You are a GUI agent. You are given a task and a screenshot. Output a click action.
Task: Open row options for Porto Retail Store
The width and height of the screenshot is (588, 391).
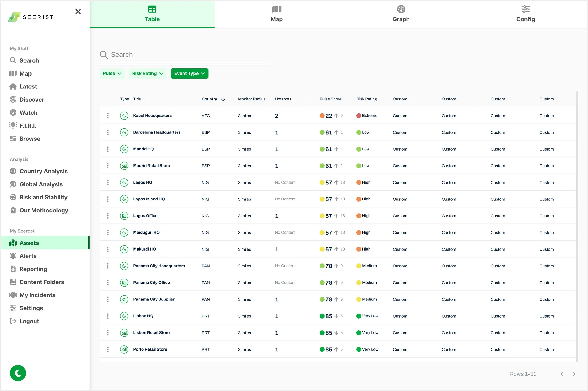click(108, 349)
